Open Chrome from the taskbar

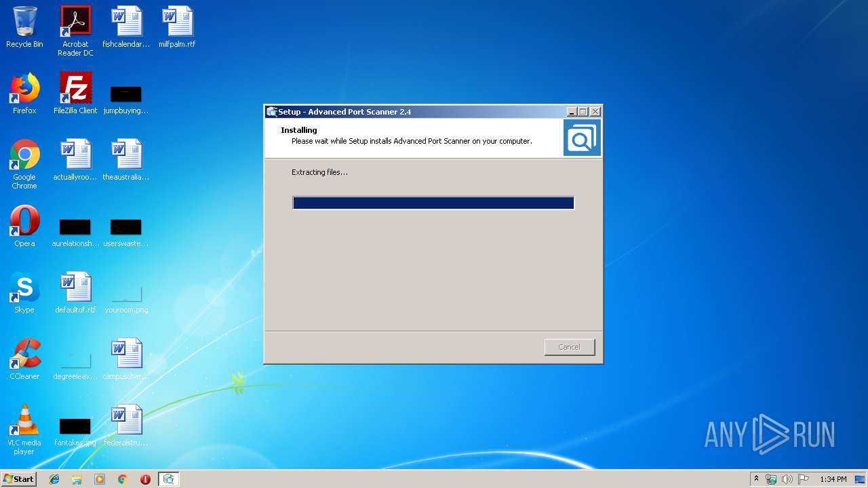click(123, 479)
